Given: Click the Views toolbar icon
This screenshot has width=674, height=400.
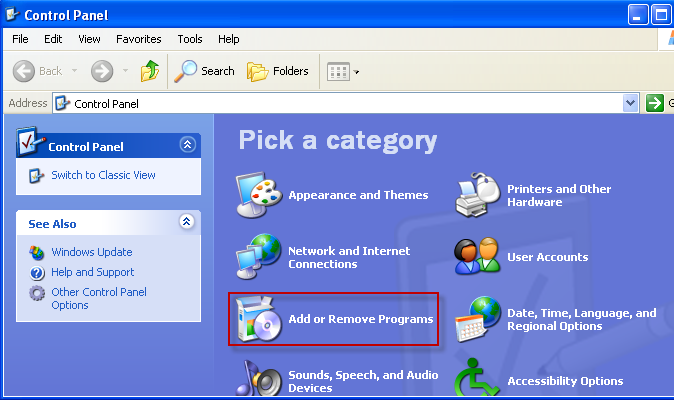Looking at the screenshot, I should (x=338, y=72).
